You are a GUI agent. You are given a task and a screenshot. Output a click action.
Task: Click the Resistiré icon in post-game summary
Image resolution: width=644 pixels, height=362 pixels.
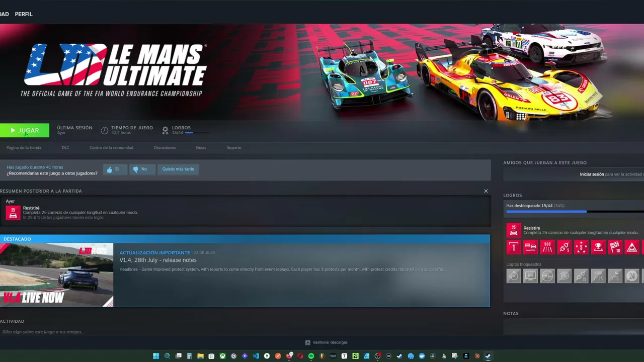[x=13, y=213]
